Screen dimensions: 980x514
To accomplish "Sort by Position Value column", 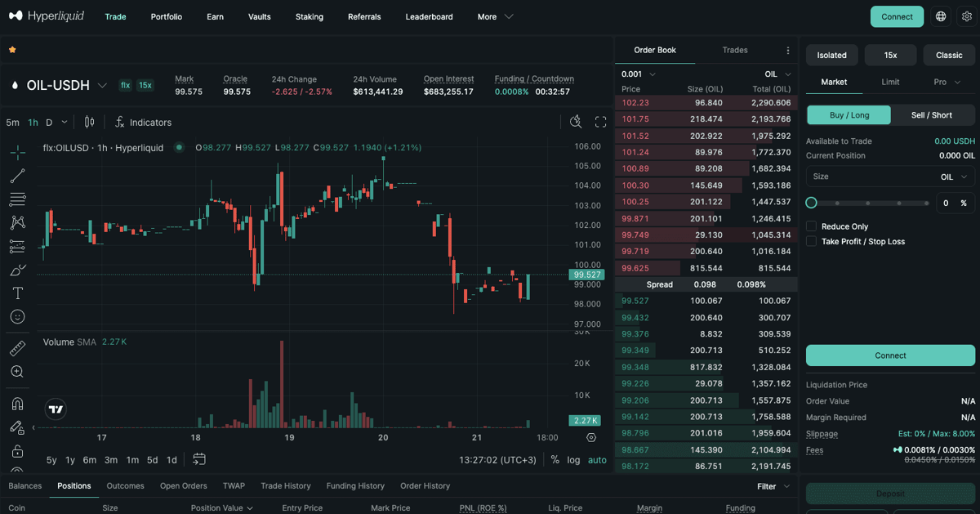I will click(222, 507).
